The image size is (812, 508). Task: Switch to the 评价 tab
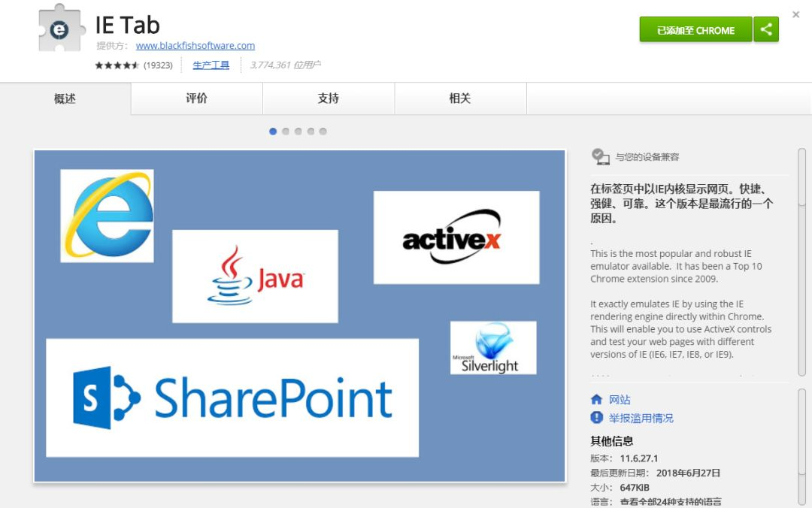coord(197,98)
